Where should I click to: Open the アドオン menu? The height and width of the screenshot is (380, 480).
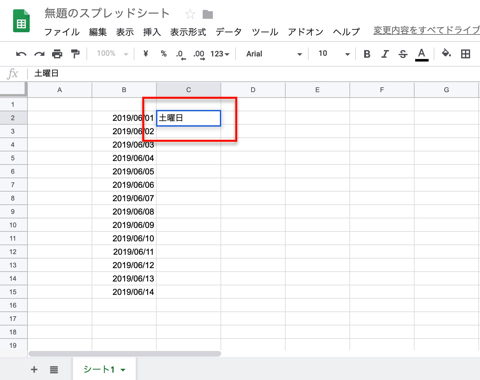306,32
